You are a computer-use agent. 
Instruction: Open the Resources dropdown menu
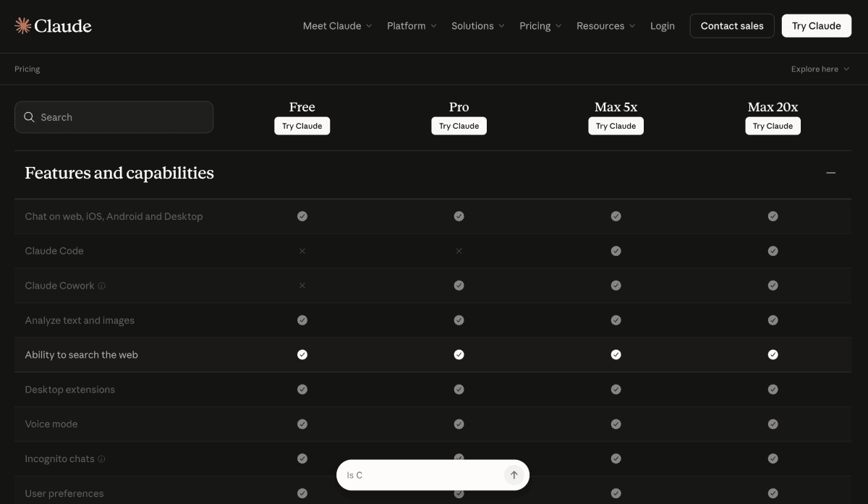[605, 26]
